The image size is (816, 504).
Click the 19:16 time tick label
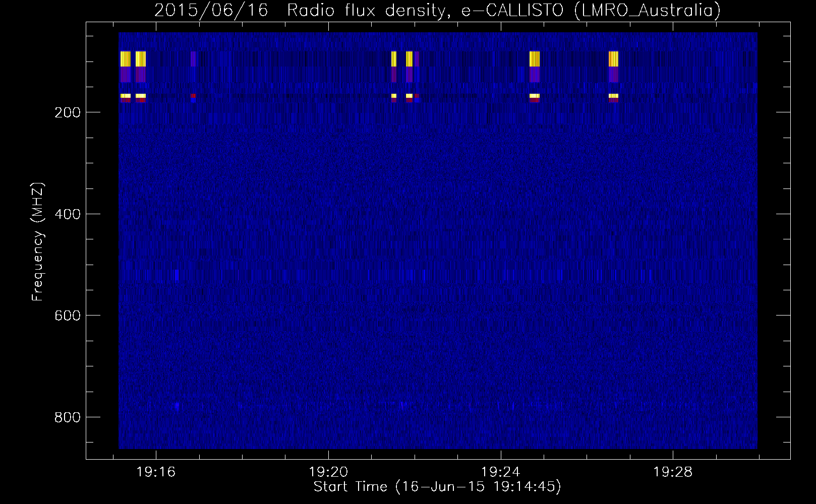click(156, 472)
